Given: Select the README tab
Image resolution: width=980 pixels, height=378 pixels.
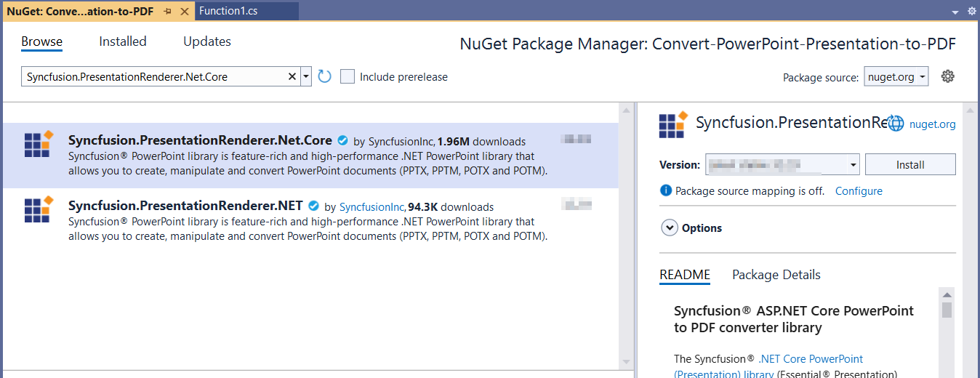Looking at the screenshot, I should point(685,275).
